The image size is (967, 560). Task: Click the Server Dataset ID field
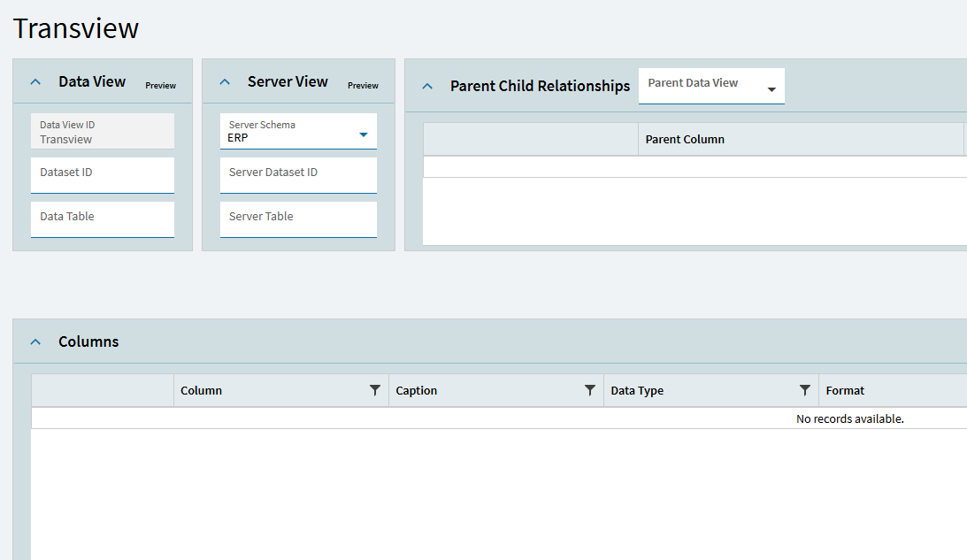298,175
